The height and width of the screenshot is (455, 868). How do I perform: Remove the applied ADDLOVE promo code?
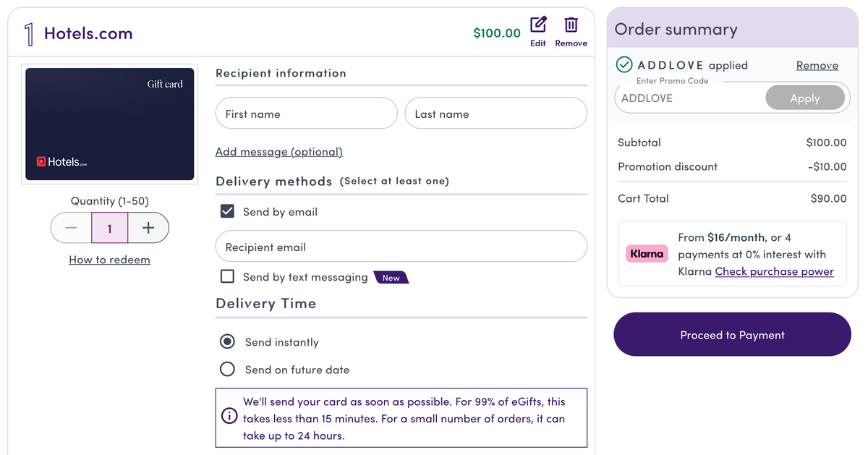[x=817, y=65]
